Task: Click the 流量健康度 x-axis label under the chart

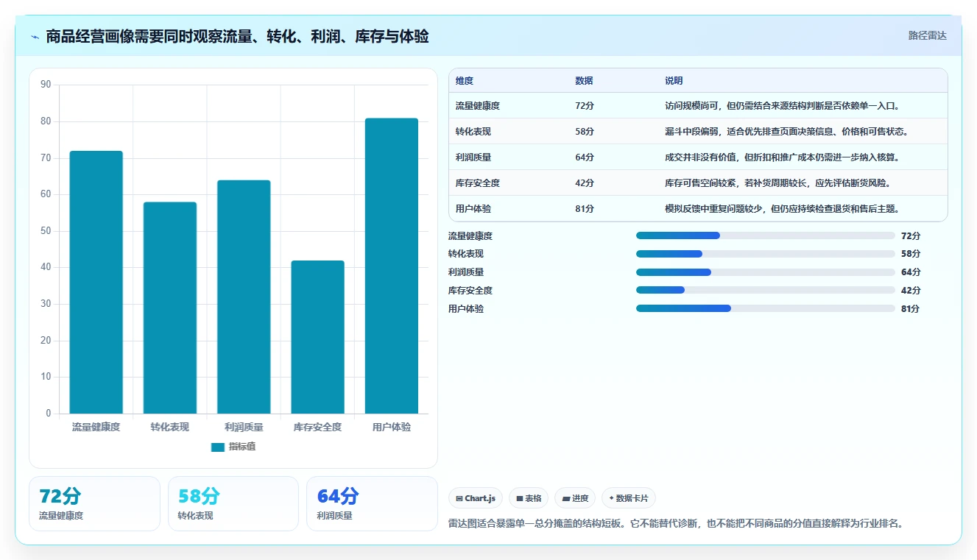Action: click(x=96, y=427)
